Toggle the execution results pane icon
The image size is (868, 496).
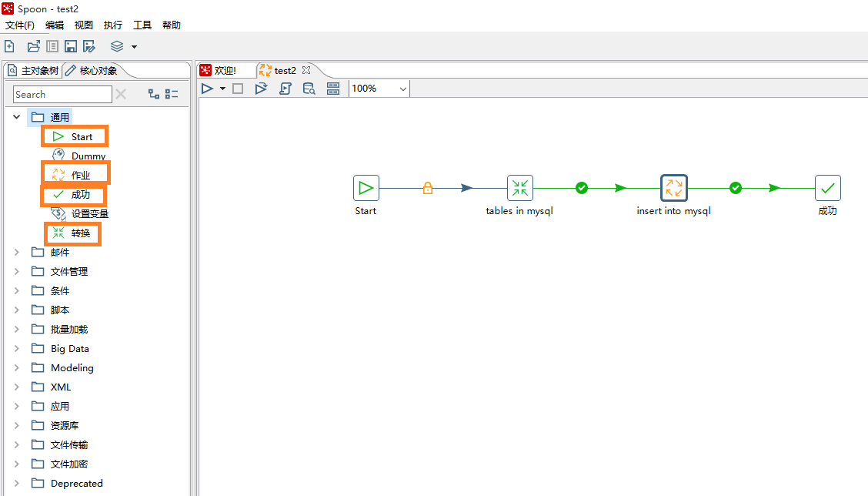tap(333, 89)
